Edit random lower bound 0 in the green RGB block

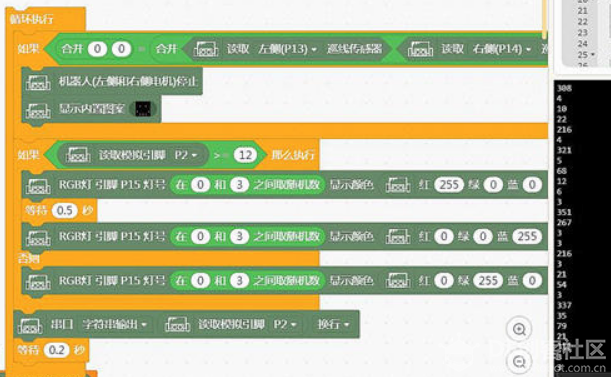[x=200, y=281]
